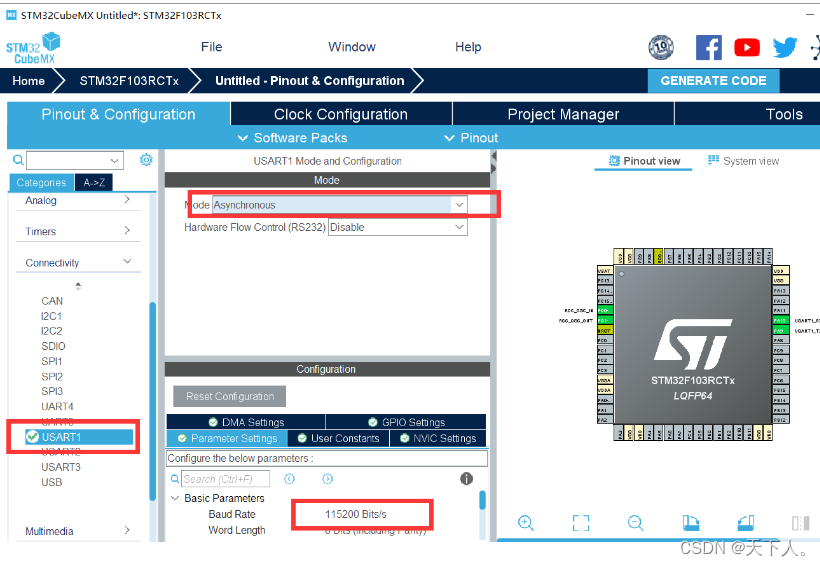820x566 pixels.
Task: Collapse the Basic Parameters group
Action: (175, 498)
